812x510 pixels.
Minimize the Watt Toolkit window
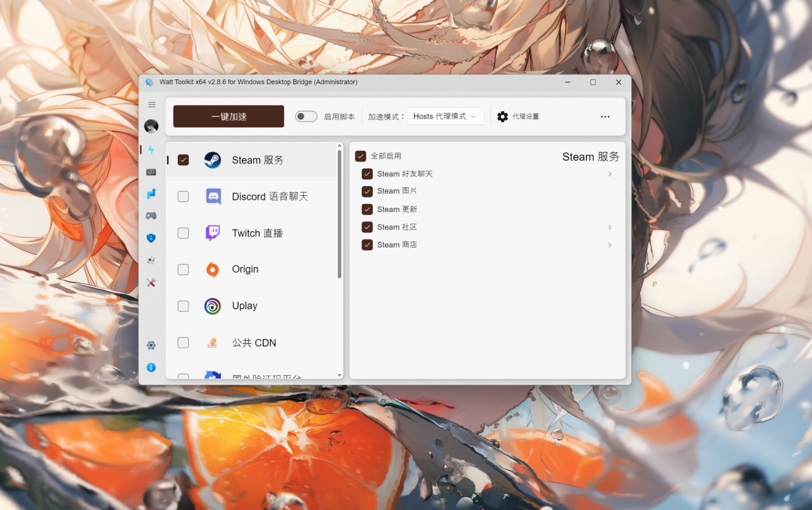pos(567,82)
